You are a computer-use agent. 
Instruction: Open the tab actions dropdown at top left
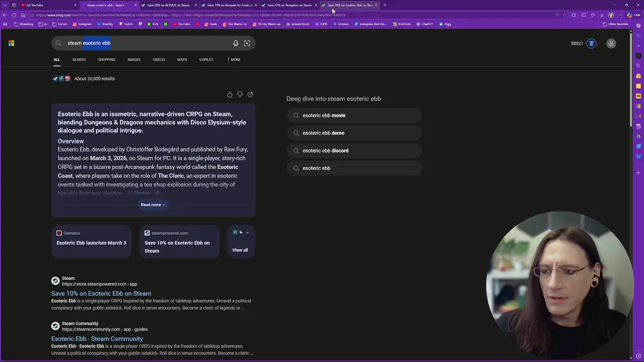pyautogui.click(x=5, y=5)
